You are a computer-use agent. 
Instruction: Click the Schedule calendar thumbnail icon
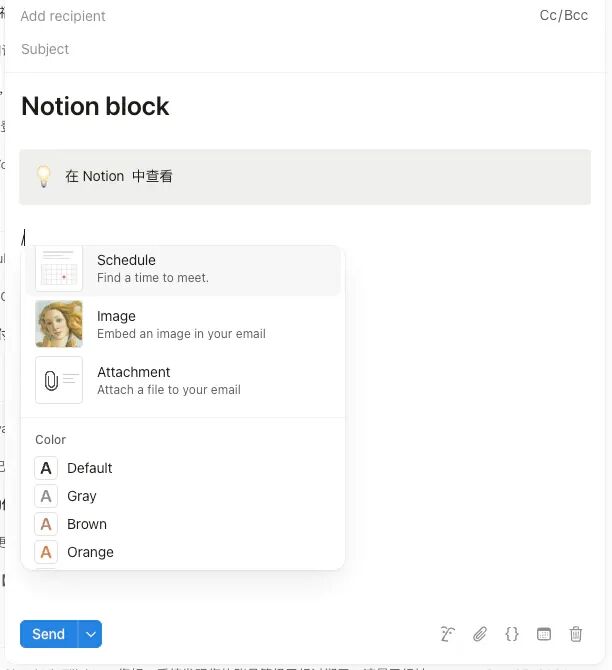pyautogui.click(x=59, y=268)
